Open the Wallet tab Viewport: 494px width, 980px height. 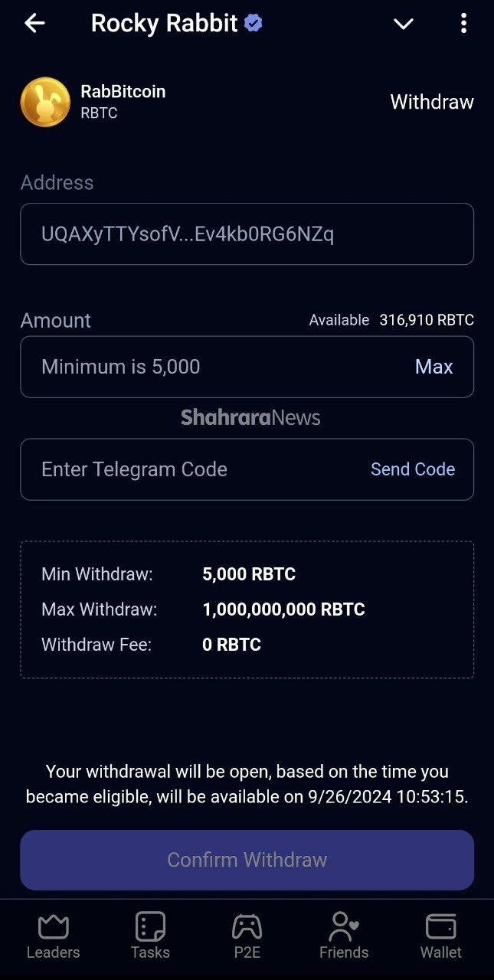point(441,936)
